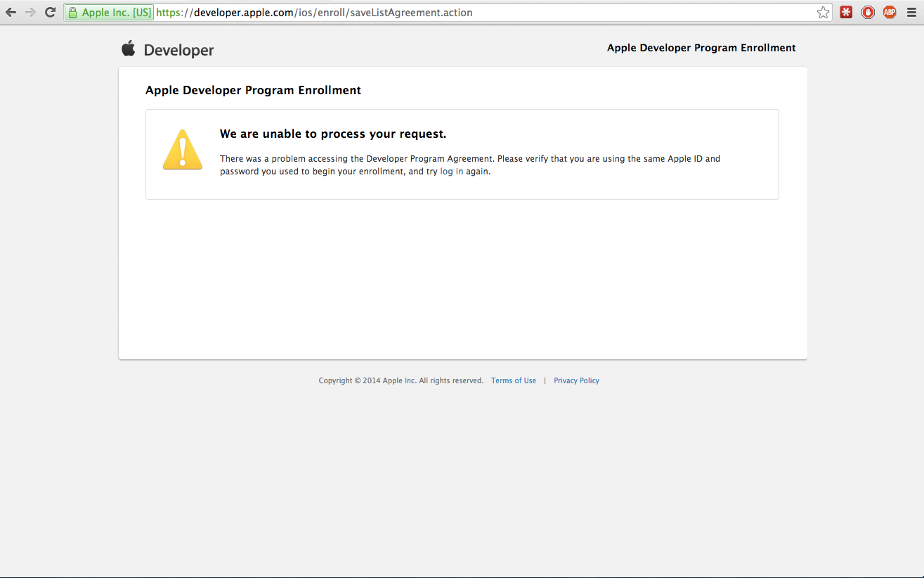Bookmark this page with the star icon
Viewport: 924px width, 578px height.
(823, 13)
